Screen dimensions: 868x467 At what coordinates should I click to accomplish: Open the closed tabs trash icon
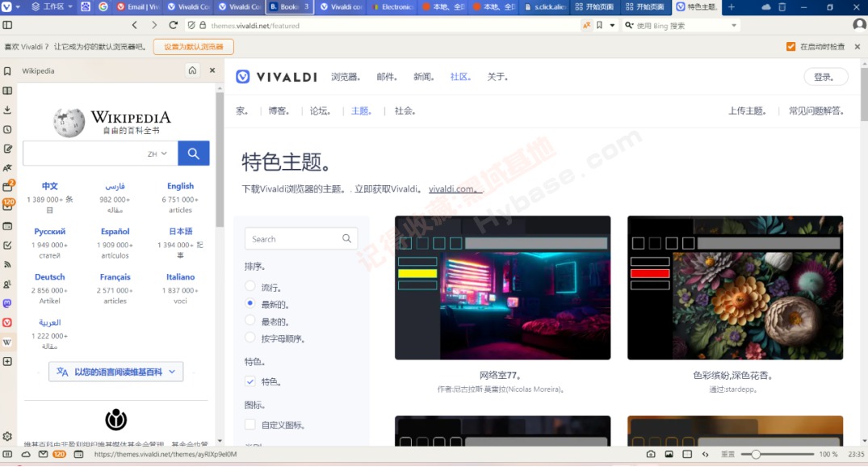pyautogui.click(x=782, y=7)
